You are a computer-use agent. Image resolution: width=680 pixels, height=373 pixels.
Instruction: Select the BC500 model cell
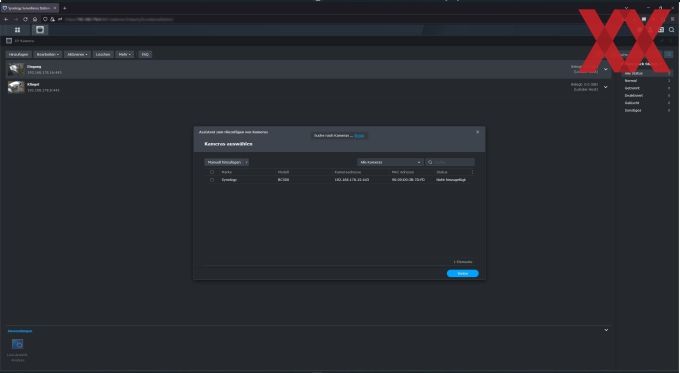[283, 180]
